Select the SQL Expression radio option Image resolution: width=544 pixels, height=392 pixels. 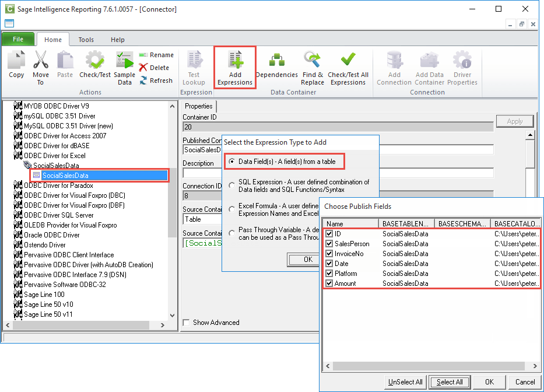click(231, 185)
